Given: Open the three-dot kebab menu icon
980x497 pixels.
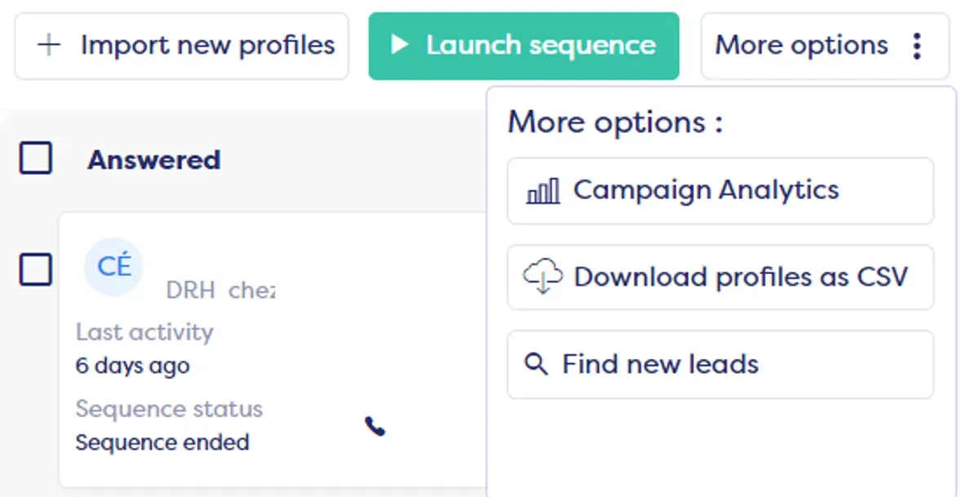Looking at the screenshot, I should [916, 47].
